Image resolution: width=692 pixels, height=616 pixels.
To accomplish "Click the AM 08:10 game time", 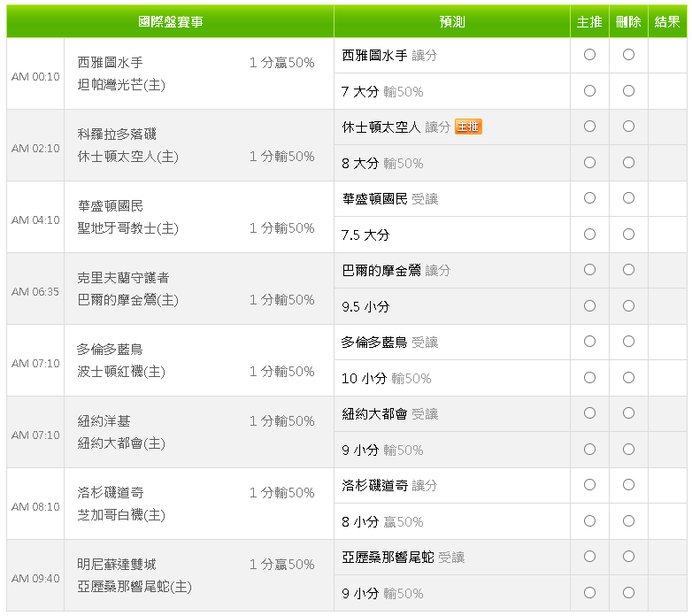I will click(x=35, y=507).
